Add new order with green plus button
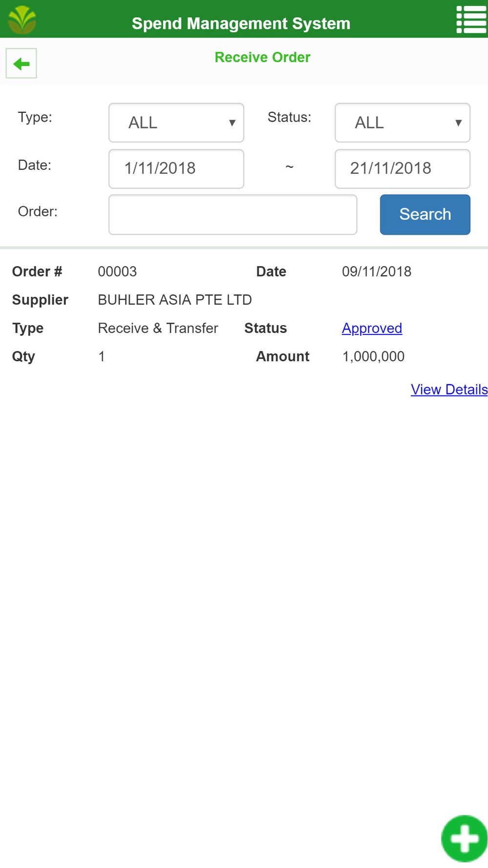 coord(464,838)
